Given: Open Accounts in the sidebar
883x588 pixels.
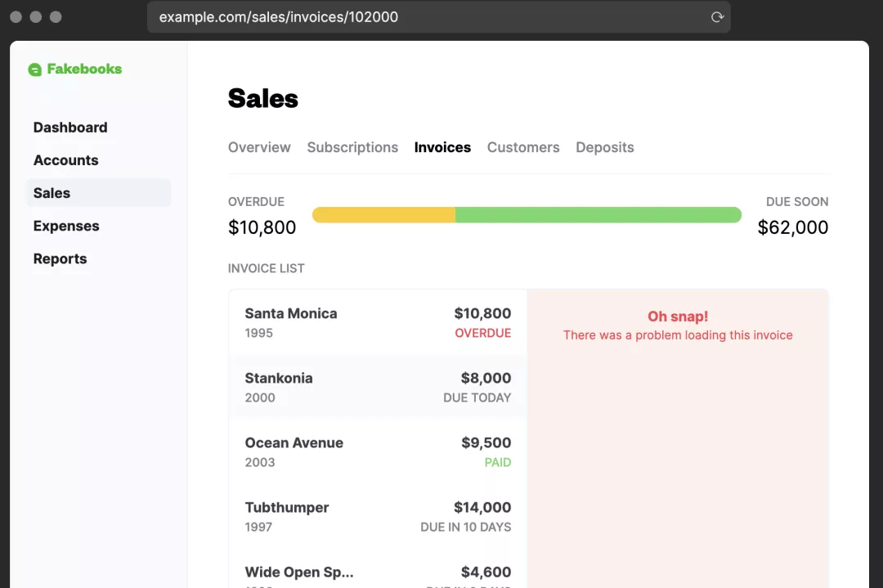Looking at the screenshot, I should point(66,160).
